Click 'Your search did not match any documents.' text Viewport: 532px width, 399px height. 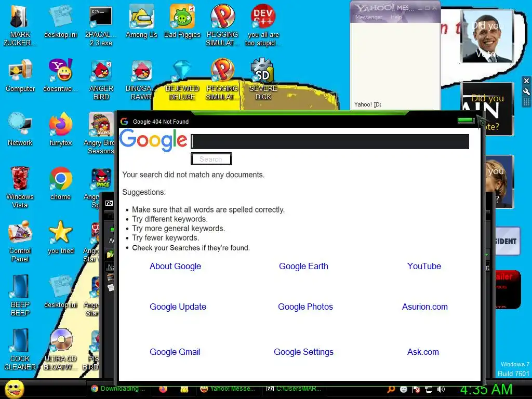[193, 175]
